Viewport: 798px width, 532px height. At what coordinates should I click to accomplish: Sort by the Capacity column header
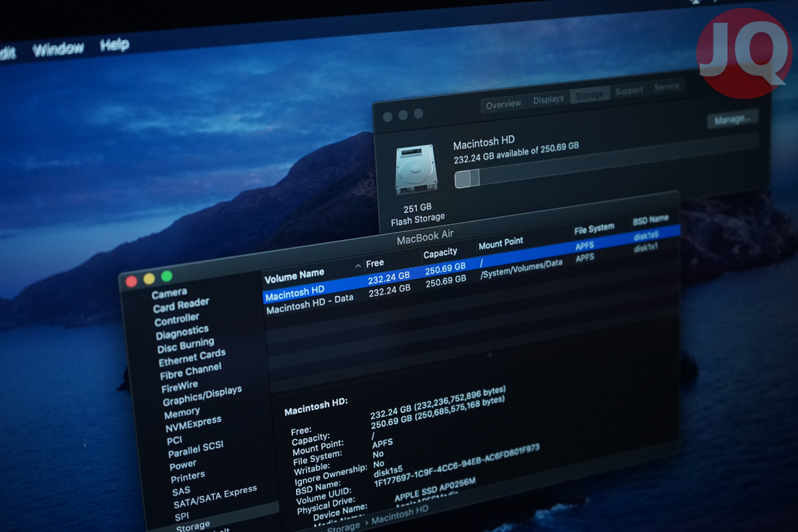(440, 253)
